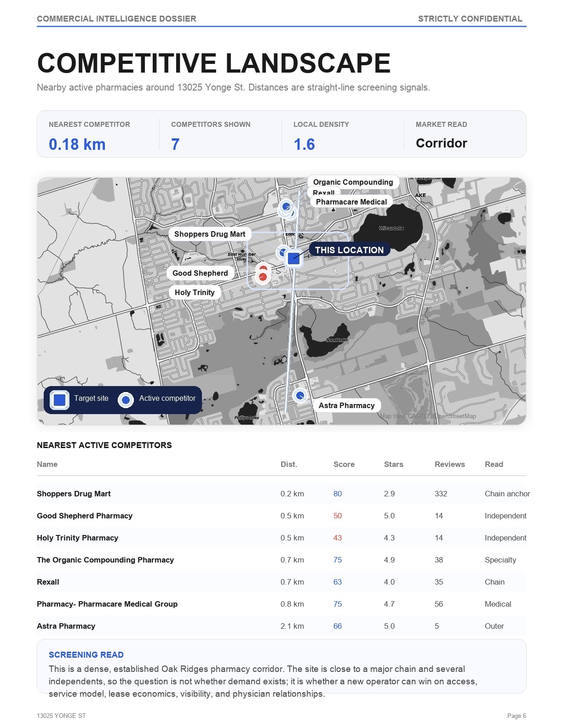Click the Bond Lake label on map
The width and height of the screenshot is (563, 728).
[337, 340]
